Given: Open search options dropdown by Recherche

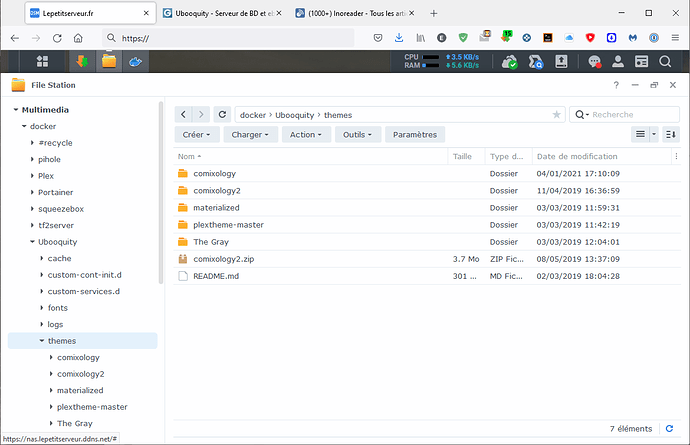Looking at the screenshot, I should pyautogui.click(x=582, y=115).
